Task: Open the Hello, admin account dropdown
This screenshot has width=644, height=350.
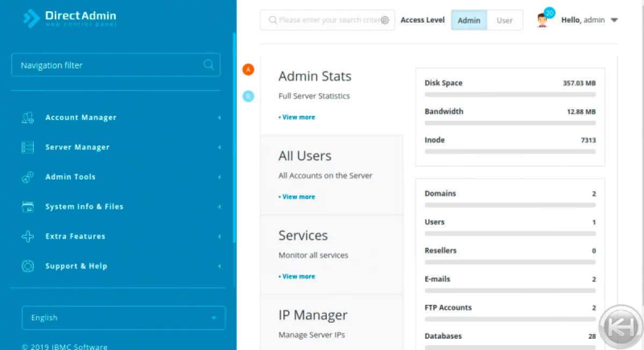Action: coord(589,20)
